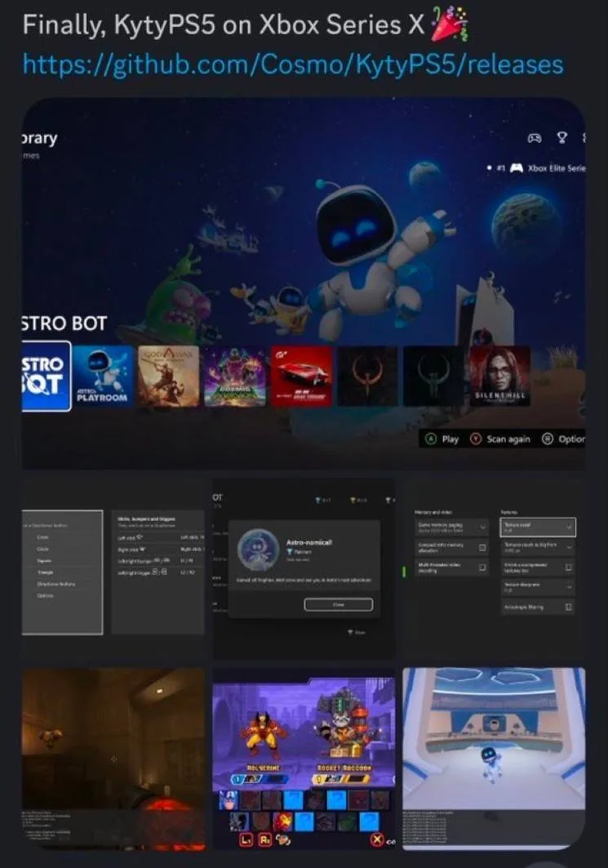Click the trophy icon in library header
This screenshot has height=868, width=608.
pos(562,137)
